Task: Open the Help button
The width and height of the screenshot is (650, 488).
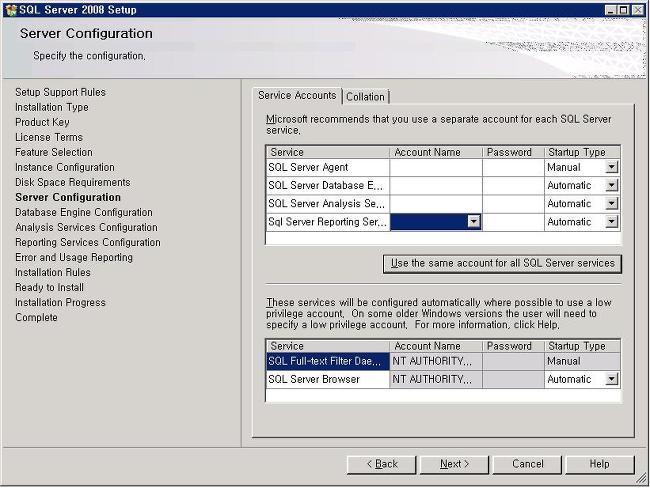Action: 600,464
